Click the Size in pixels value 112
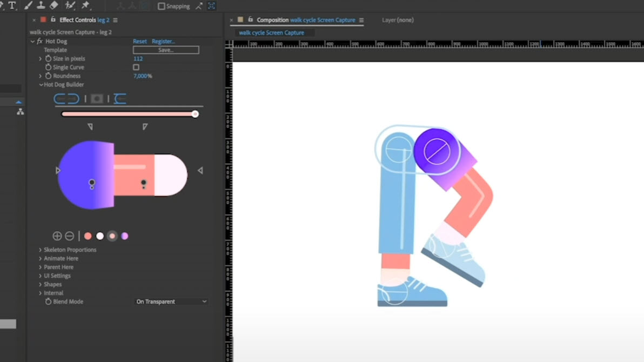Screen dimensions: 644x362 (138, 58)
